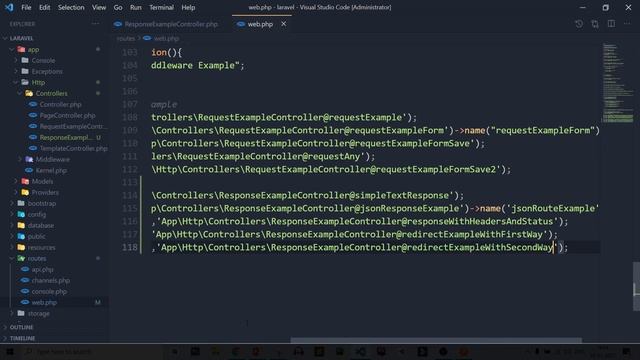
Task: Expand the OUTLINE panel
Action: click(21, 327)
